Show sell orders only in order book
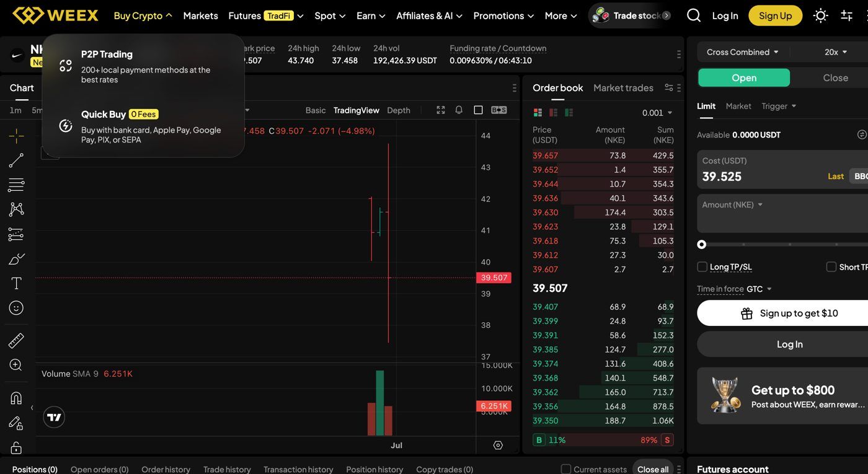Screen dimensions: 868x474 (x=553, y=113)
